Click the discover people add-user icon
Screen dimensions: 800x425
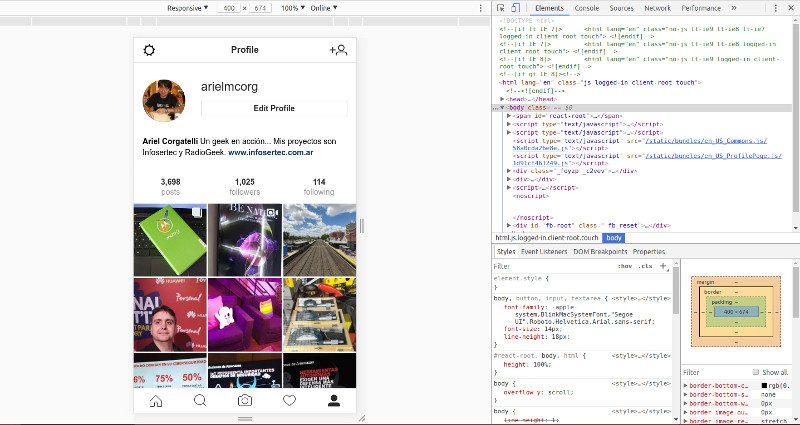pos(338,50)
